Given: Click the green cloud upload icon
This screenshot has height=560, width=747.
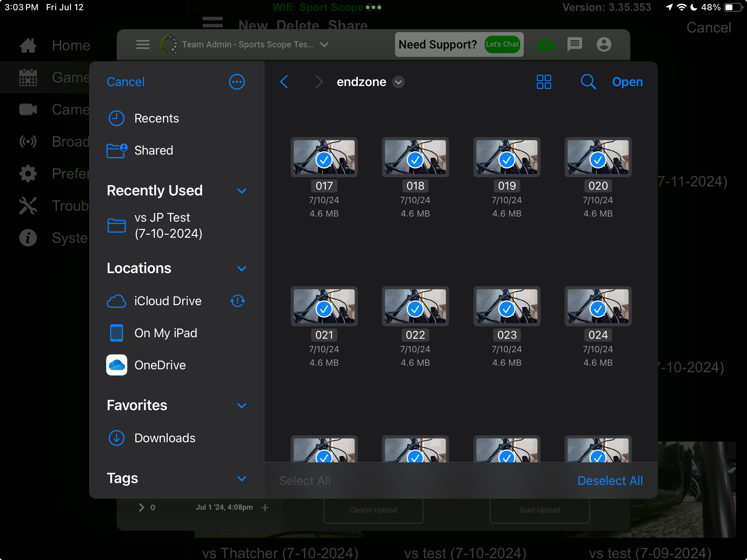Looking at the screenshot, I should (545, 45).
